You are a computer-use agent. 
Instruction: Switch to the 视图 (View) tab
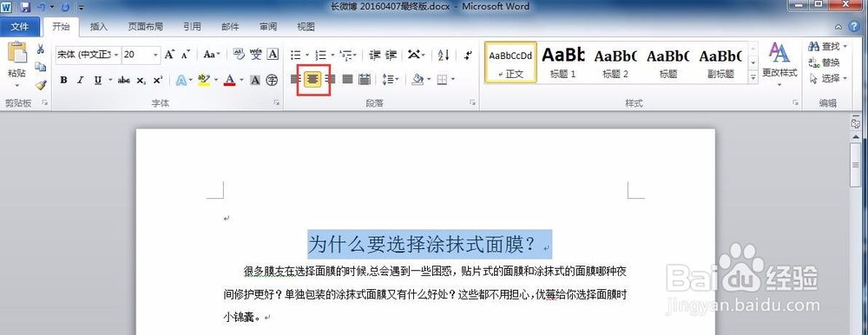click(306, 27)
